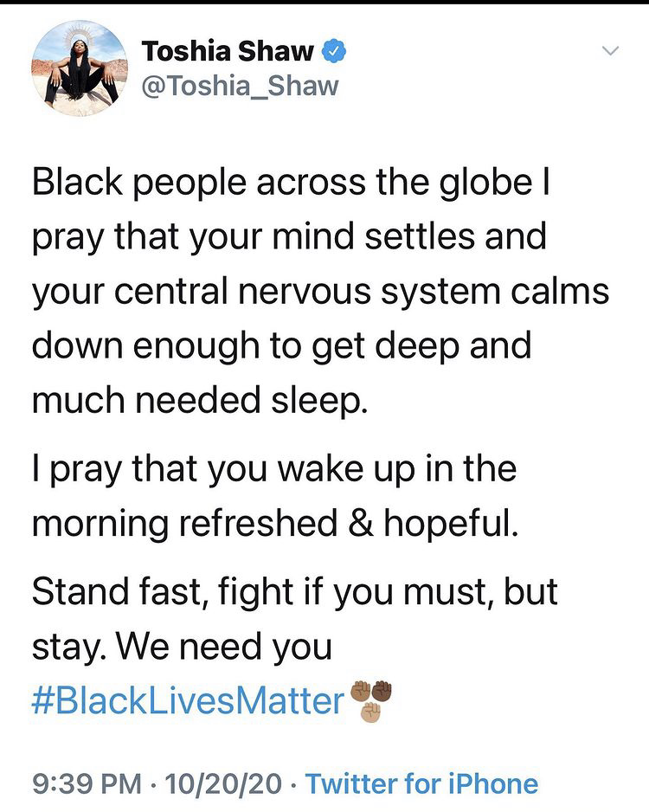The height and width of the screenshot is (812, 649).
Task: Open Toshia Shaw's profile picture
Action: pyautogui.click(x=74, y=69)
